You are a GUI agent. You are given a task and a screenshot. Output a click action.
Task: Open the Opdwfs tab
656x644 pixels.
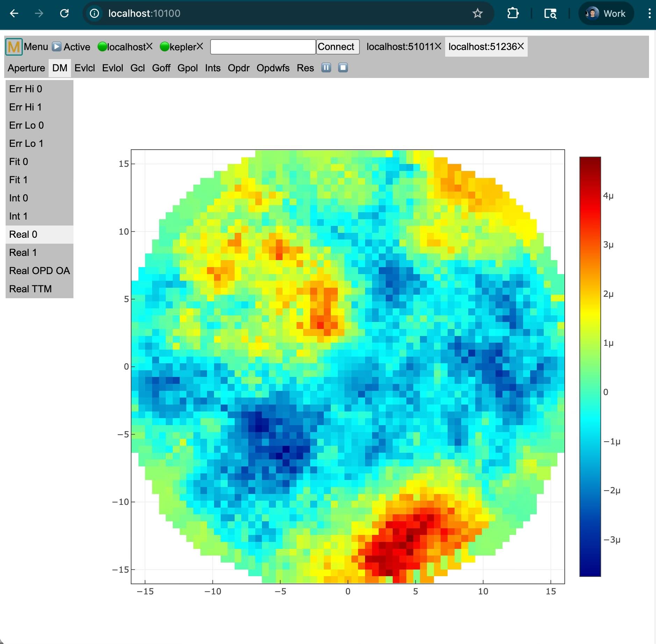tap(273, 68)
